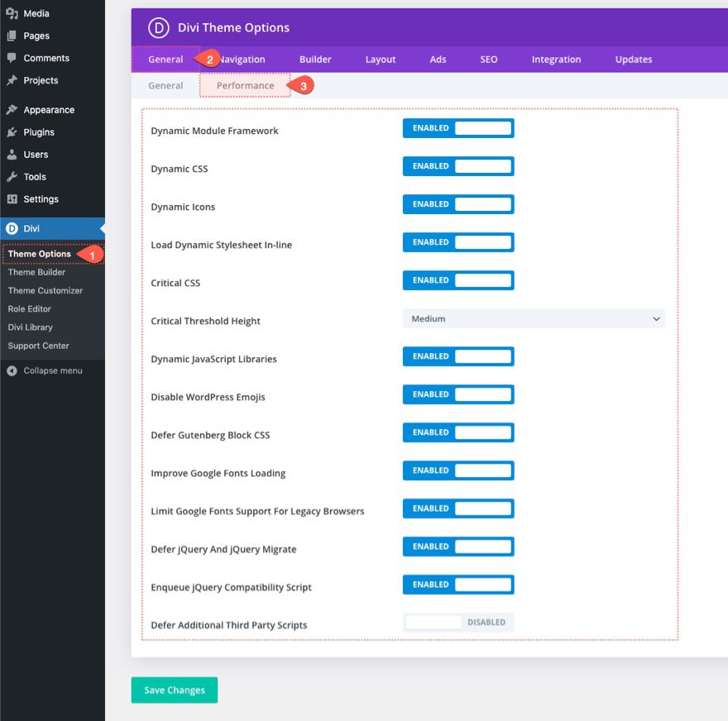The width and height of the screenshot is (728, 721).
Task: Open the Critical Threshold Height dropdown
Action: click(x=534, y=318)
